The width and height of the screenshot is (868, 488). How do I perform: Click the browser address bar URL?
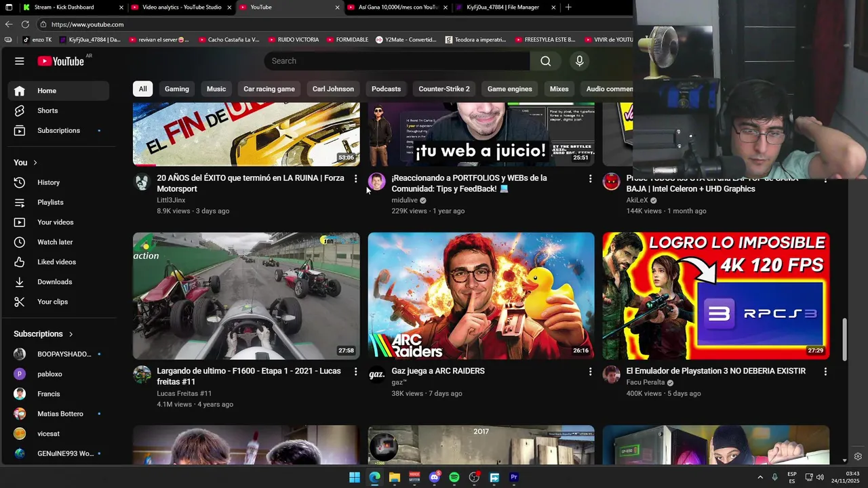coord(87,24)
